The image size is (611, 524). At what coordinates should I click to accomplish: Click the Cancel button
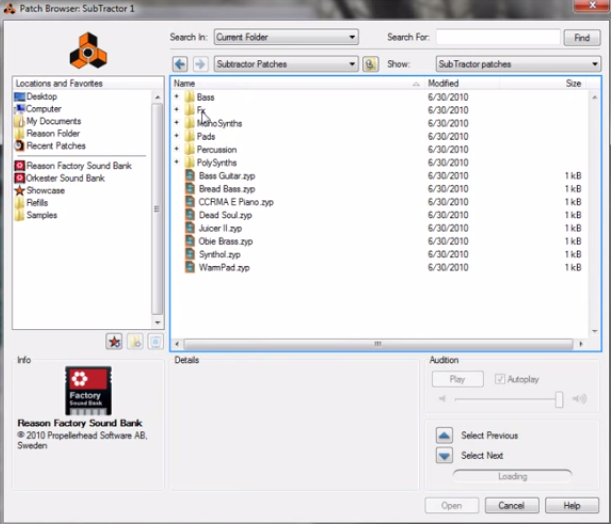pos(512,506)
